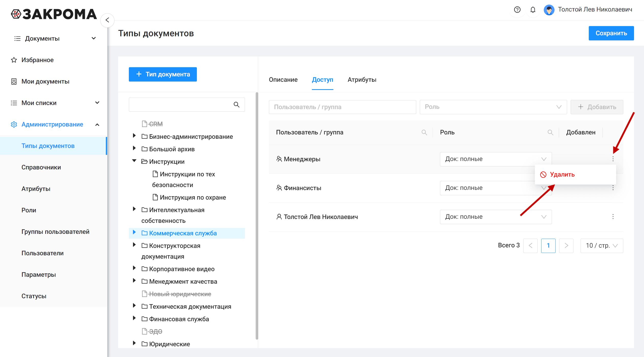644x357 pixels.
Task: Go to the previous page arrow
Action: click(530, 246)
